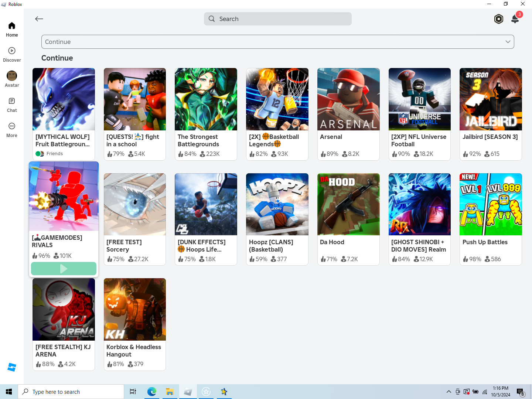
Task: Play RIVALS with green play button
Action: tap(64, 269)
